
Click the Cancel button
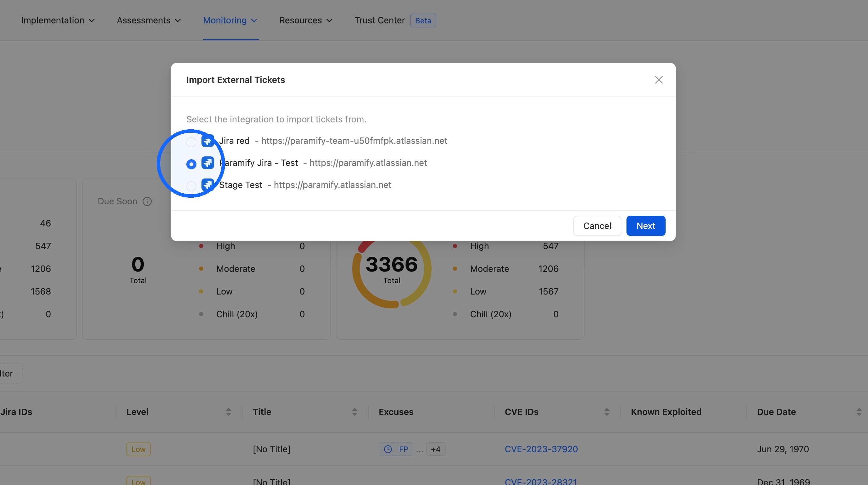597,226
